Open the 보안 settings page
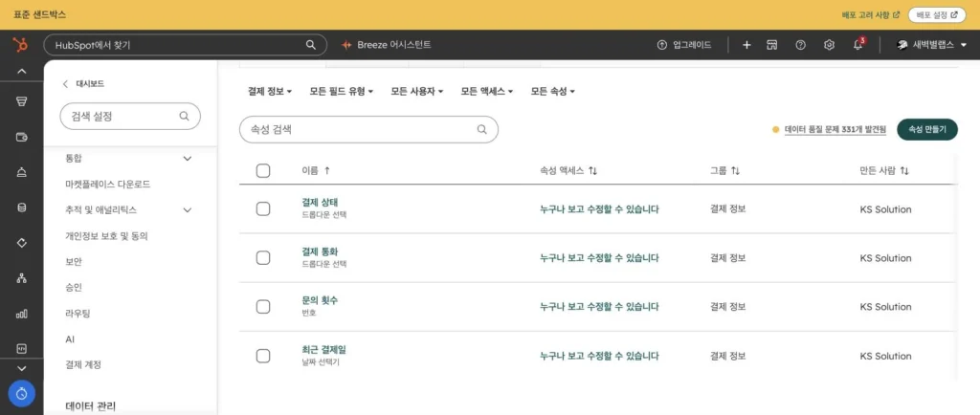 (73, 262)
